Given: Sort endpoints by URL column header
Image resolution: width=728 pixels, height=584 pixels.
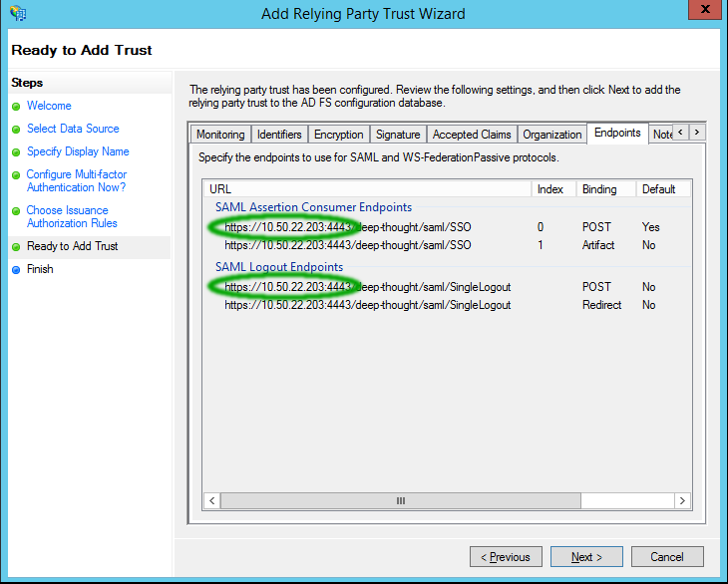Looking at the screenshot, I should [x=367, y=189].
